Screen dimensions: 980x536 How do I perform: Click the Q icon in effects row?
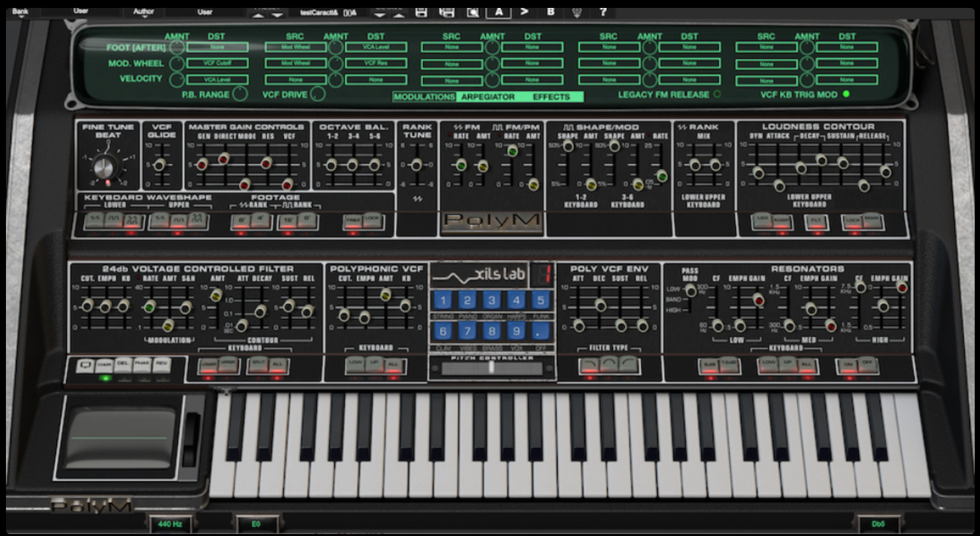point(85,365)
